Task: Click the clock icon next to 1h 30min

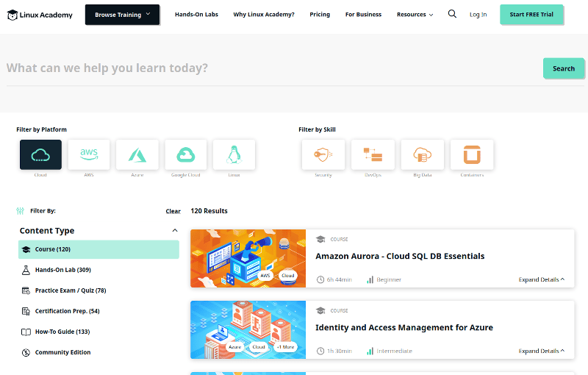Action: (320, 351)
